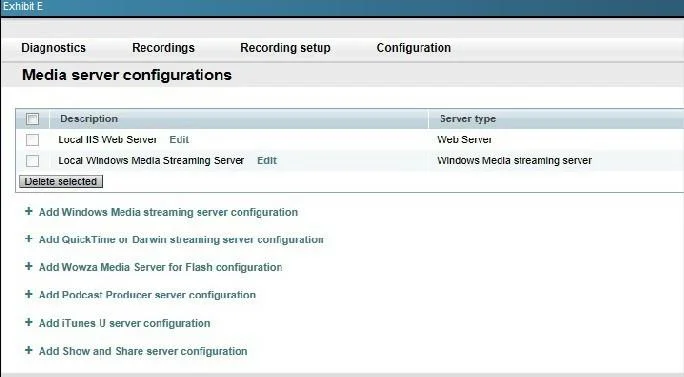Image resolution: width=684 pixels, height=377 pixels.
Task: Click plus icon for QuickTime or Darwin configuration
Action: (29, 239)
